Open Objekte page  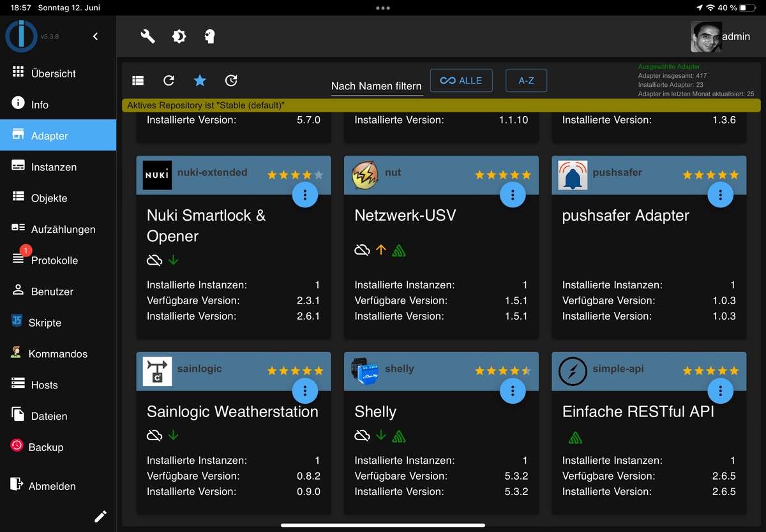pyautogui.click(x=58, y=198)
